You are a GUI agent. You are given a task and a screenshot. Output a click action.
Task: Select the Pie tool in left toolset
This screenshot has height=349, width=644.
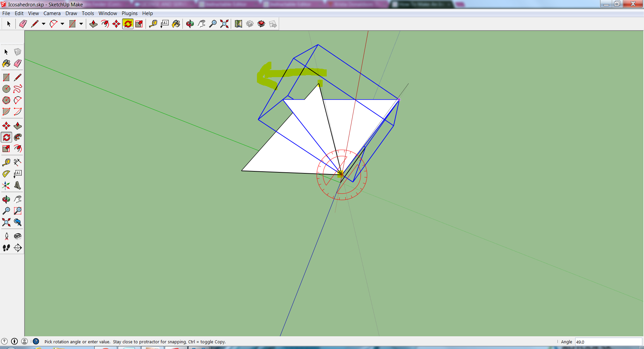pyautogui.click(x=6, y=112)
